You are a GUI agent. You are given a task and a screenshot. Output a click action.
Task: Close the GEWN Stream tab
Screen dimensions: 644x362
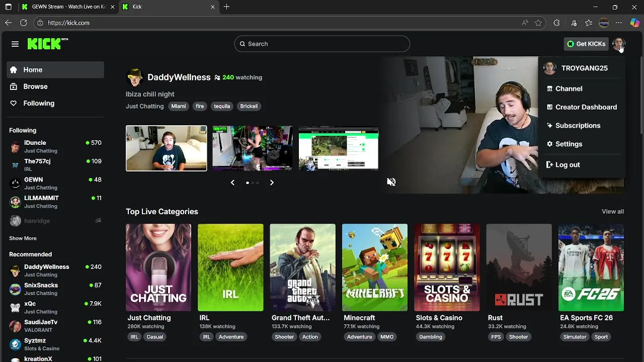click(x=112, y=7)
